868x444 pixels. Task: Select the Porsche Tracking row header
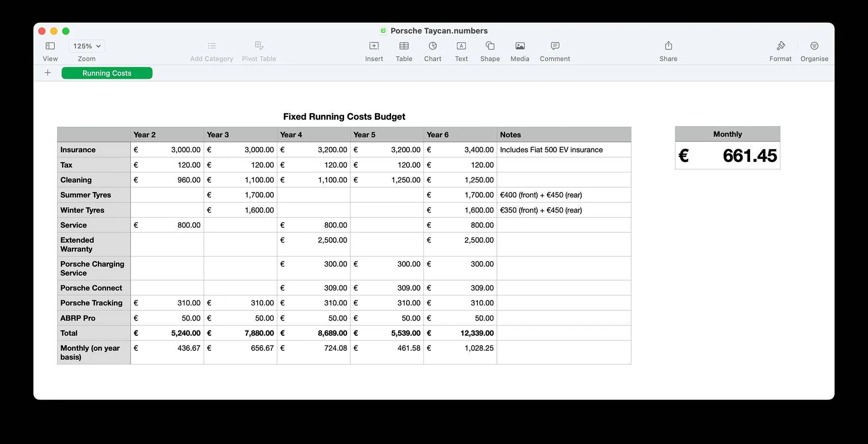pos(94,303)
